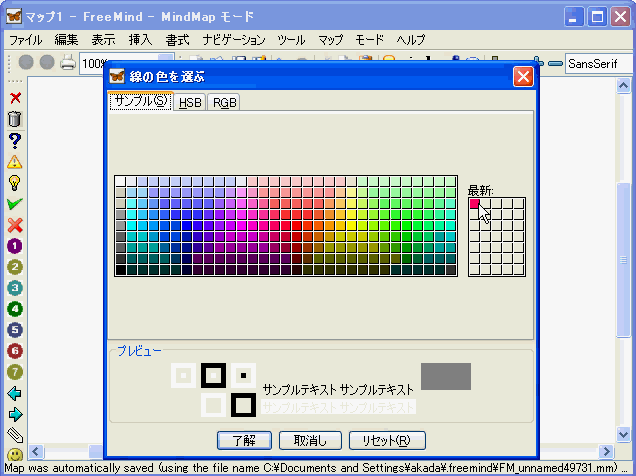Add the paperclip attachment icon
636x476 pixels.
pyautogui.click(x=15, y=435)
